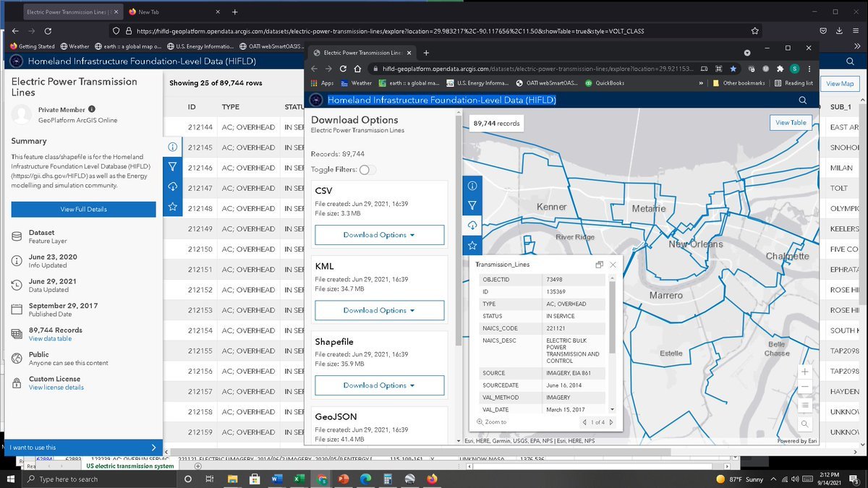This screenshot has height=488, width=868.
Task: Click Zoom to in popup
Action: click(492, 422)
